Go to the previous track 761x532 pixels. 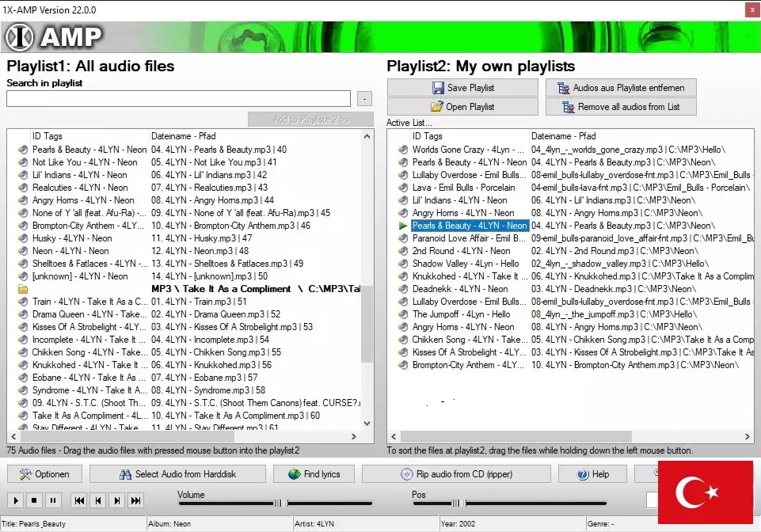[x=98, y=500]
